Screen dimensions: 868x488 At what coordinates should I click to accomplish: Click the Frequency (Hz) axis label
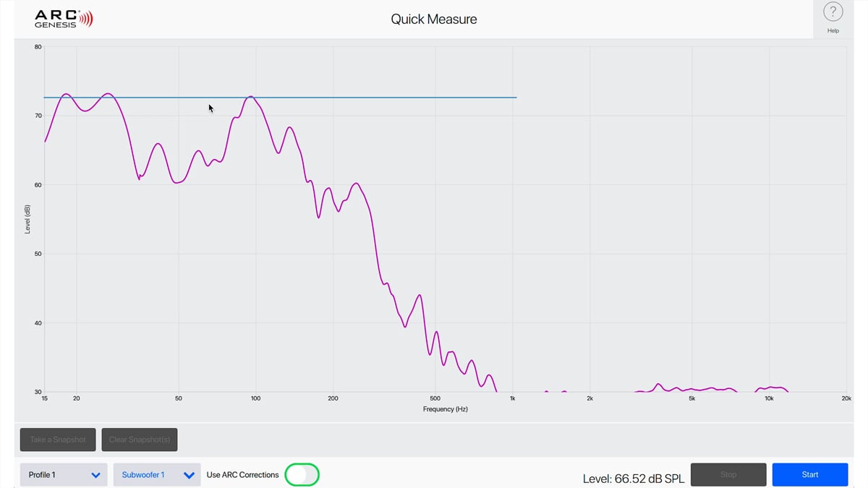pyautogui.click(x=446, y=409)
